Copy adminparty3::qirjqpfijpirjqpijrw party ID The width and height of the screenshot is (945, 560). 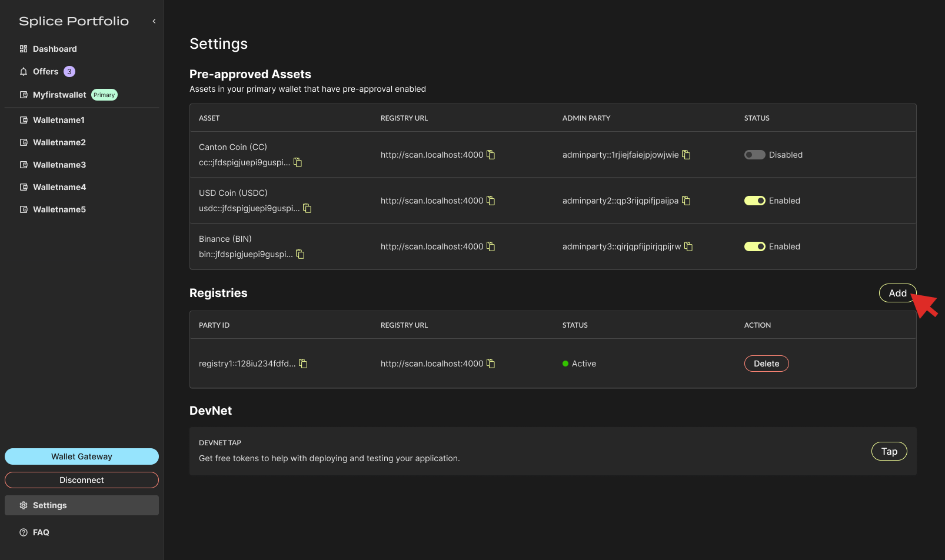click(x=688, y=246)
